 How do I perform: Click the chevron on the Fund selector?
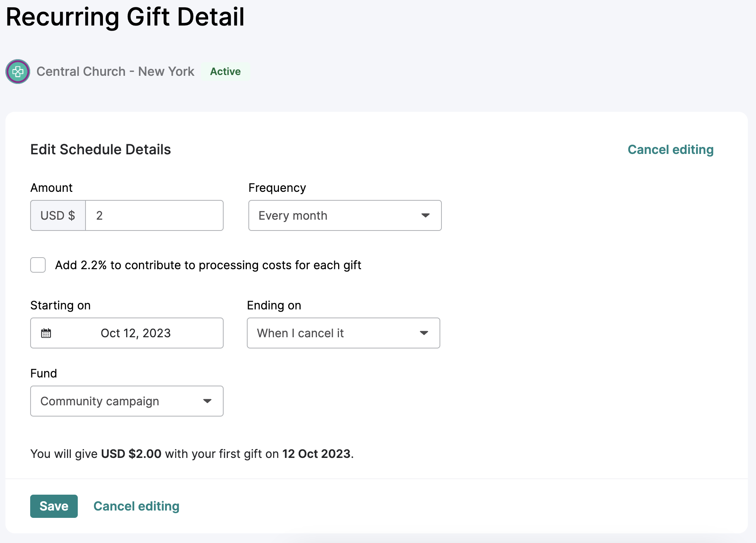click(208, 401)
